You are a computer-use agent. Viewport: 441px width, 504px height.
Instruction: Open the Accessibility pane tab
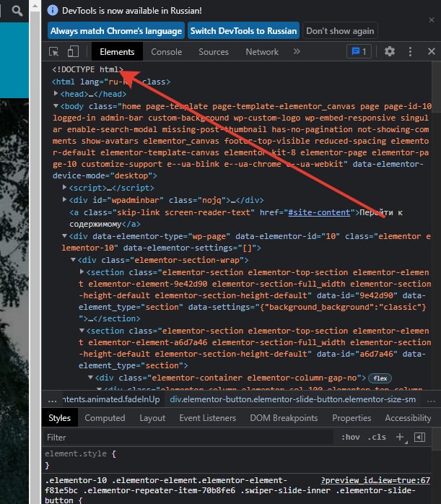408,418
